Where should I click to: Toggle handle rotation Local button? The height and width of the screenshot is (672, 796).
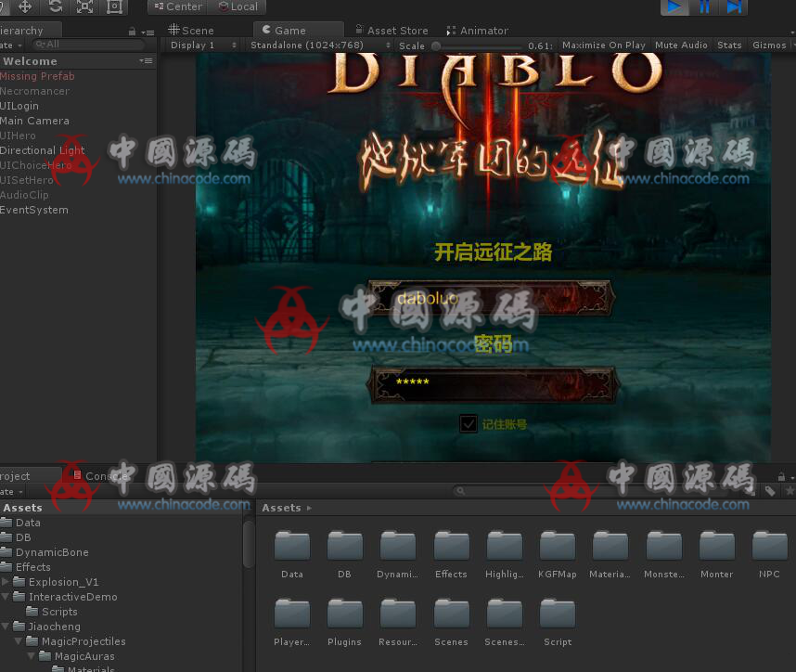pyautogui.click(x=238, y=6)
